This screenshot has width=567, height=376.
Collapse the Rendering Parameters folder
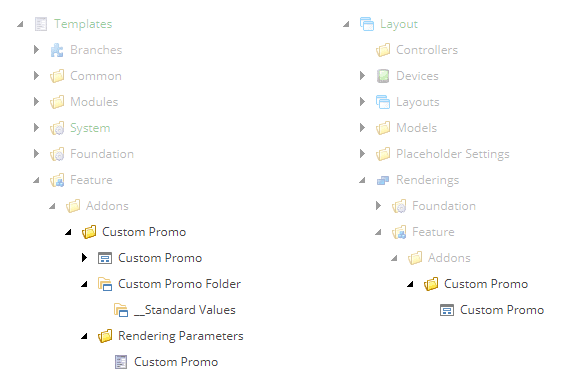84,336
